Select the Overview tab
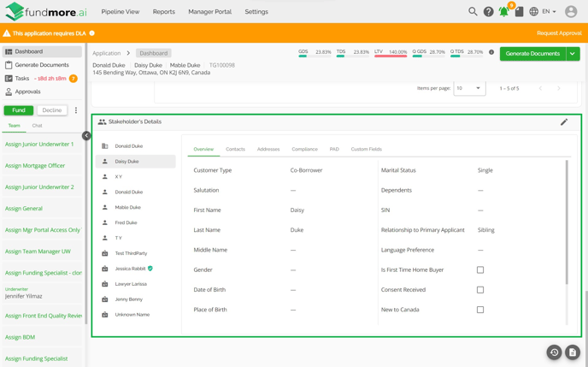This screenshot has width=588, height=367. (203, 149)
